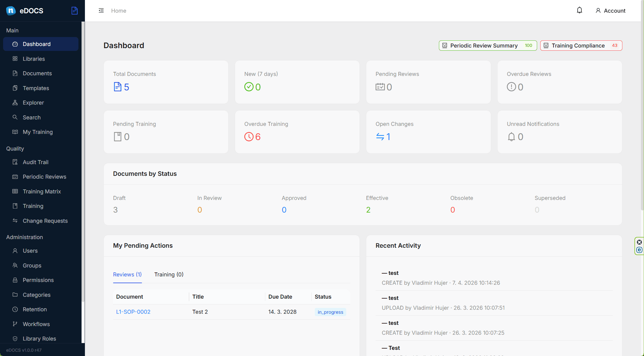Click the Permissions lock icon
This screenshot has width=644, height=356.
coord(15,280)
